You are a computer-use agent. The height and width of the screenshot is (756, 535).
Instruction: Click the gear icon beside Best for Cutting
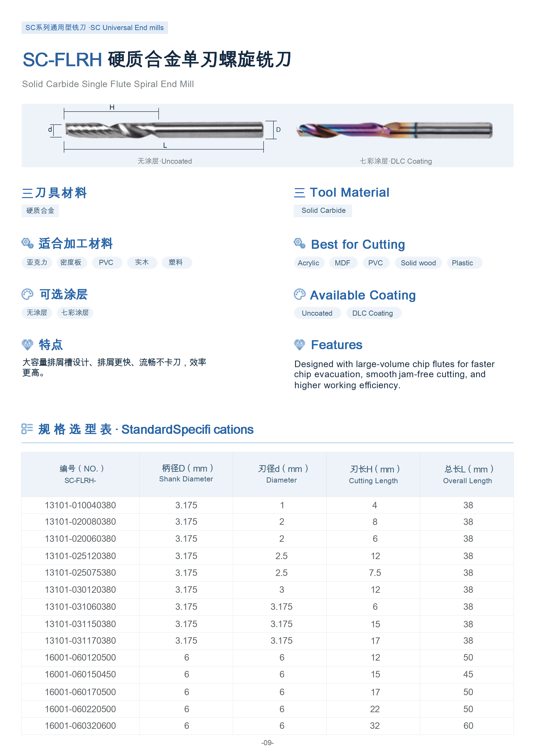click(300, 243)
